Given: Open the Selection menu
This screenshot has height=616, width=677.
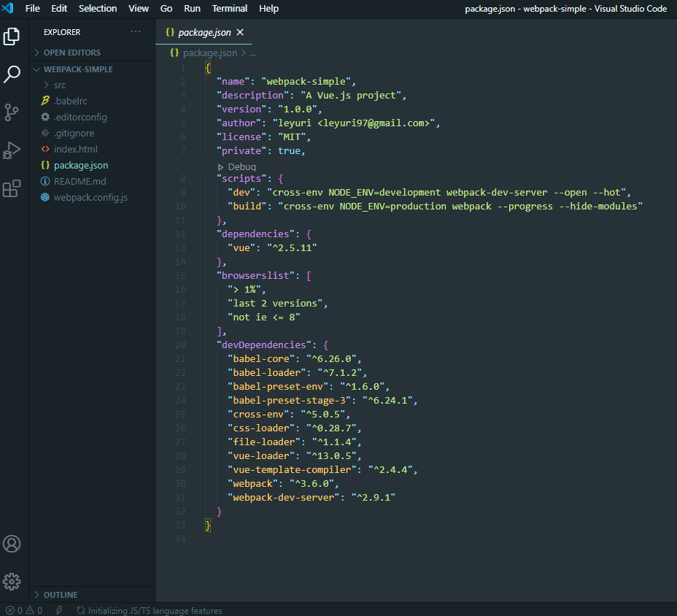Looking at the screenshot, I should tap(98, 8).
